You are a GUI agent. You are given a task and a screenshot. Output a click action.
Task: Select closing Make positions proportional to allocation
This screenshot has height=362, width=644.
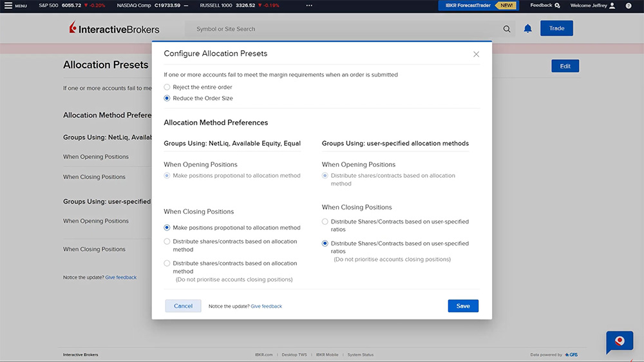point(167,227)
